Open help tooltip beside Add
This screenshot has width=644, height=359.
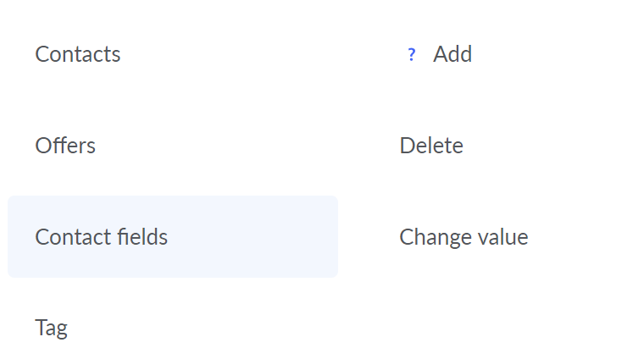coord(411,54)
